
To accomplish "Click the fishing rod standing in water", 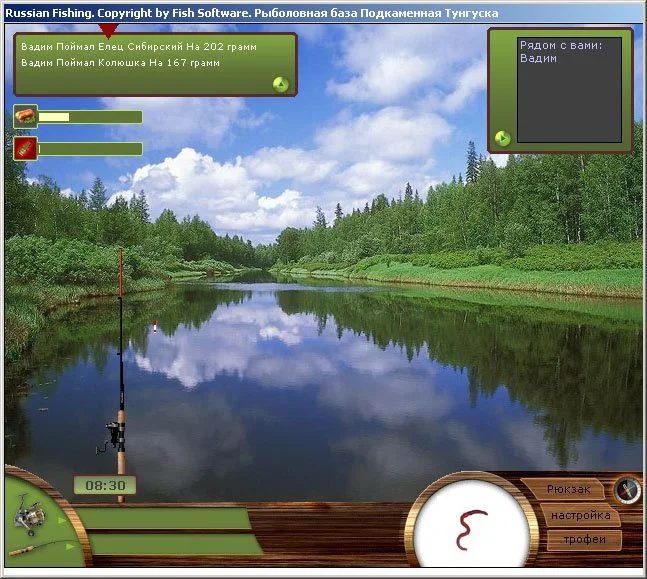I will coord(121,380).
